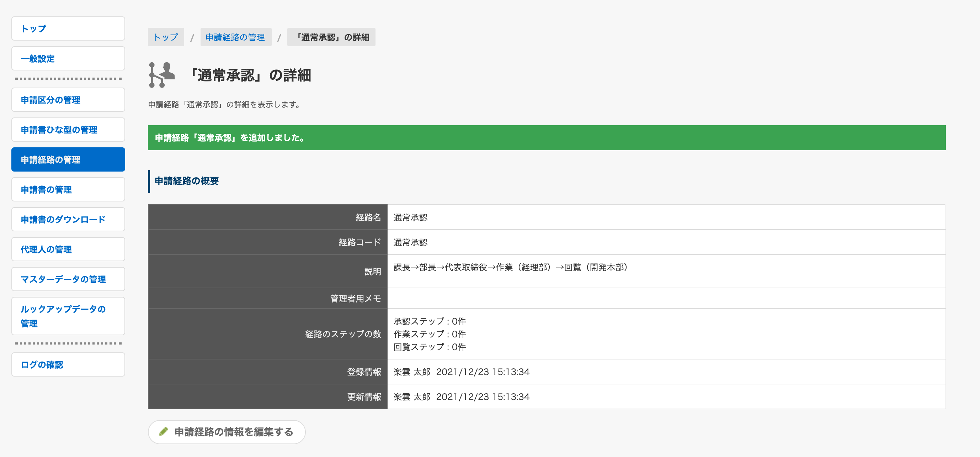
Task: Click the route workflow icon beside the page title
Action: (162, 75)
